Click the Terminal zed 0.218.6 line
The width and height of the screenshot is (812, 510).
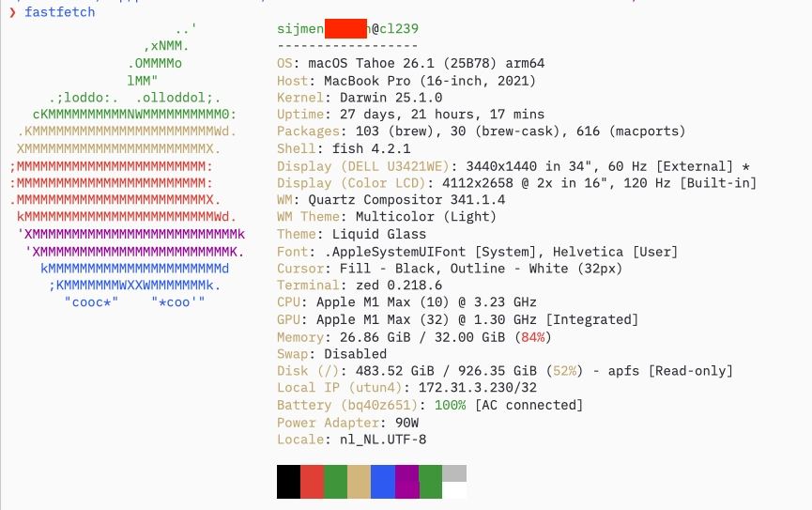tap(360, 286)
